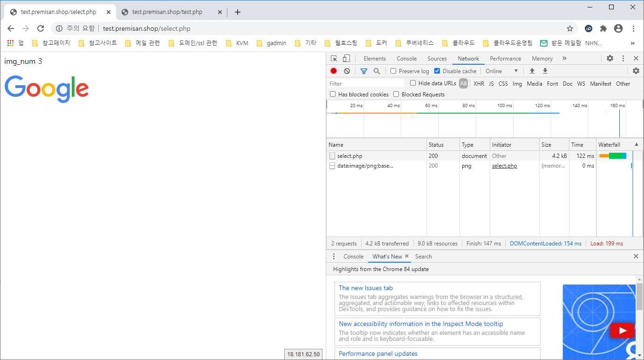Click the site info icon in address bar
Viewport: 644px width, 360px height.
[59, 28]
